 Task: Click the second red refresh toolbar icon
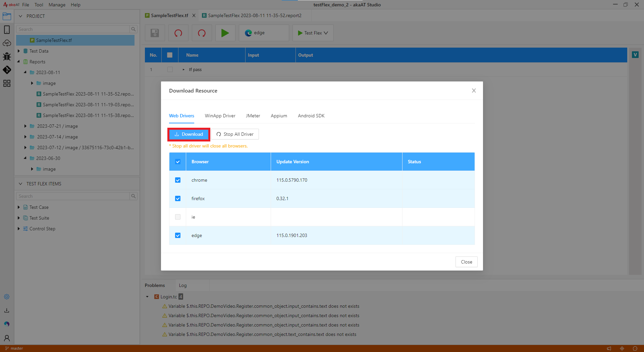(x=202, y=33)
